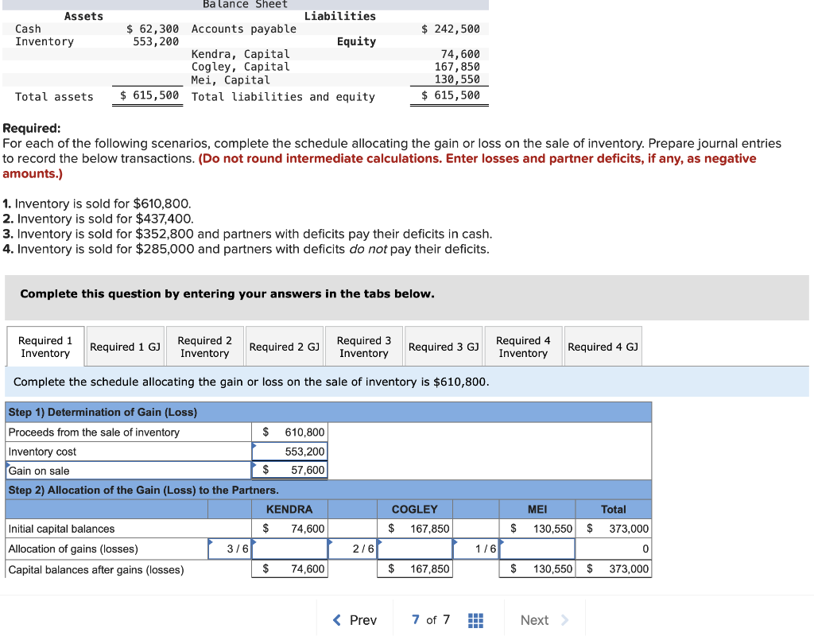814x644 pixels.
Task: Switch to the Required 3 GJ tab
Action: pos(444,347)
